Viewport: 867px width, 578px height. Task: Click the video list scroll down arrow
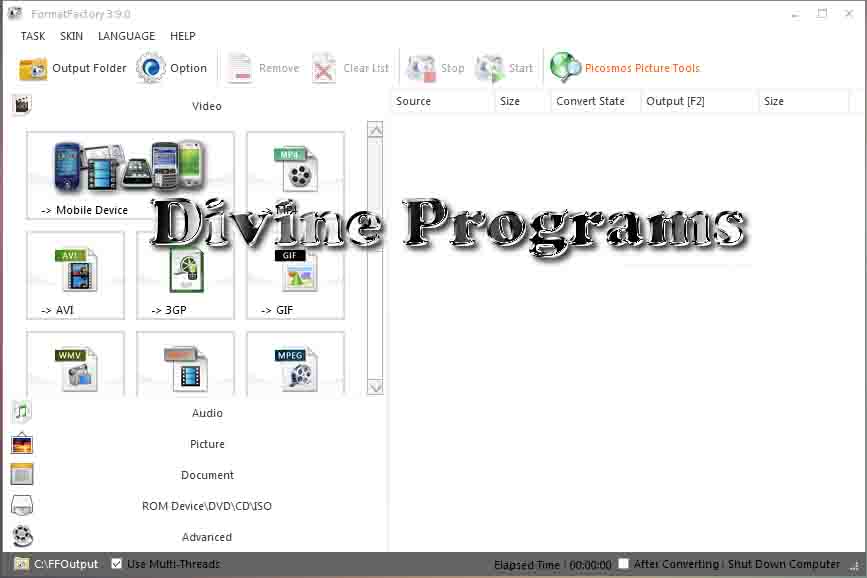[x=375, y=387]
